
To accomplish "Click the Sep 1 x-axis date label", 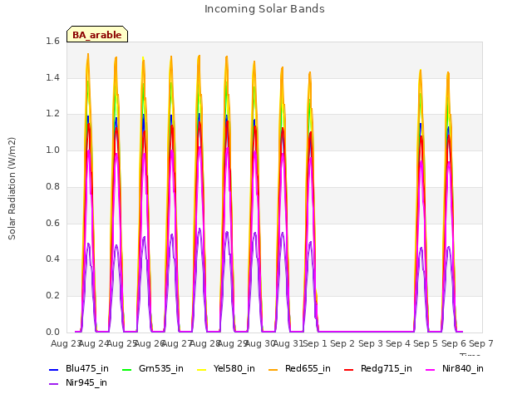I will coord(315,343).
